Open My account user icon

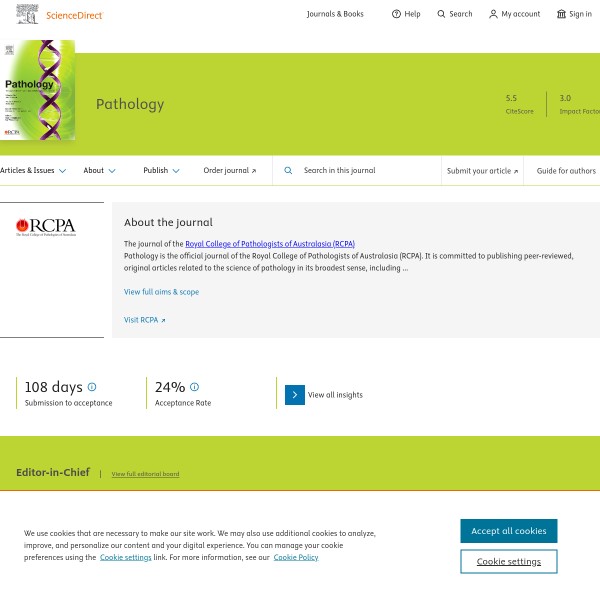493,14
